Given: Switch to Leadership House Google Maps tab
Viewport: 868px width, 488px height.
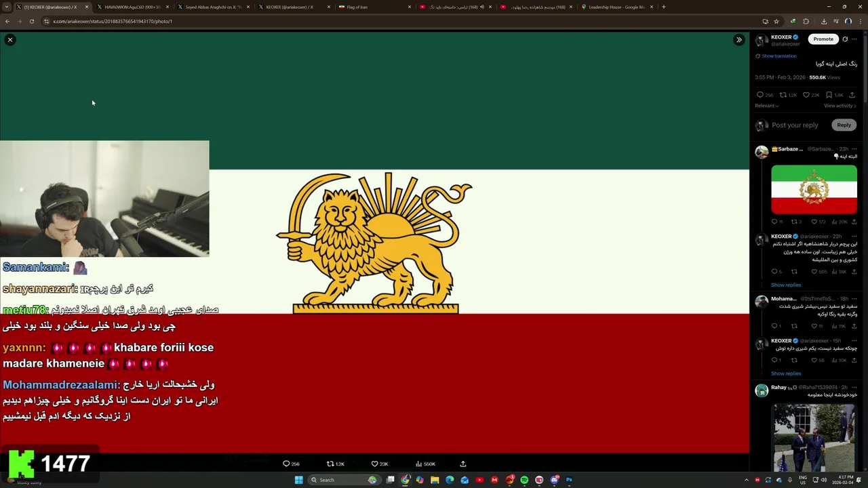Looking at the screenshot, I should 616,7.
